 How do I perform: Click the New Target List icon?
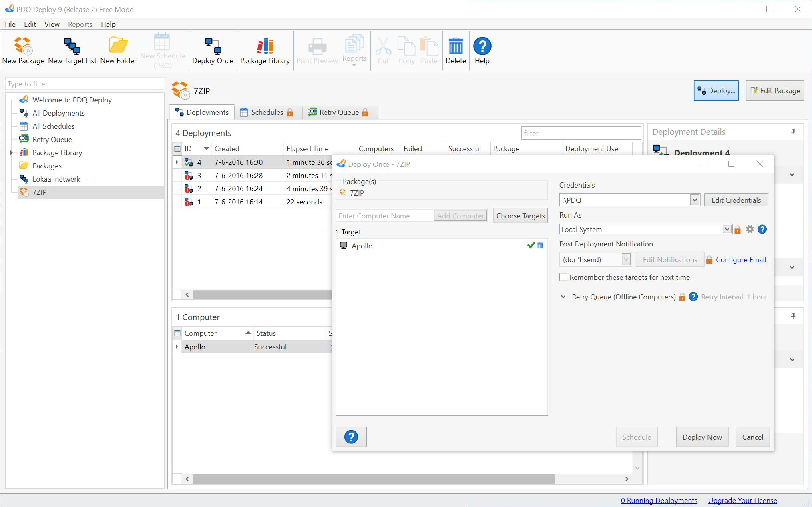72,46
